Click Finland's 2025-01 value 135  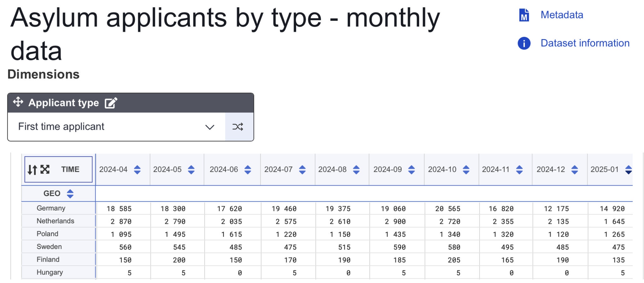point(618,260)
